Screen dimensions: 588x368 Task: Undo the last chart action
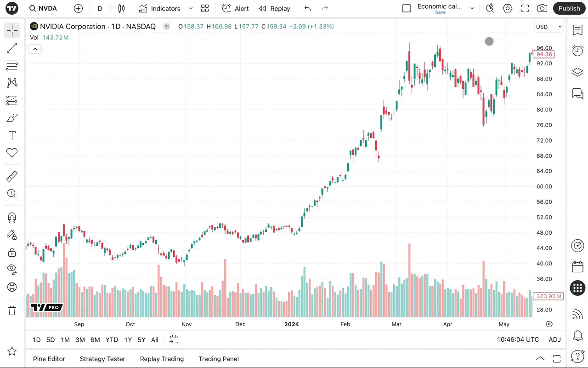tap(308, 8)
